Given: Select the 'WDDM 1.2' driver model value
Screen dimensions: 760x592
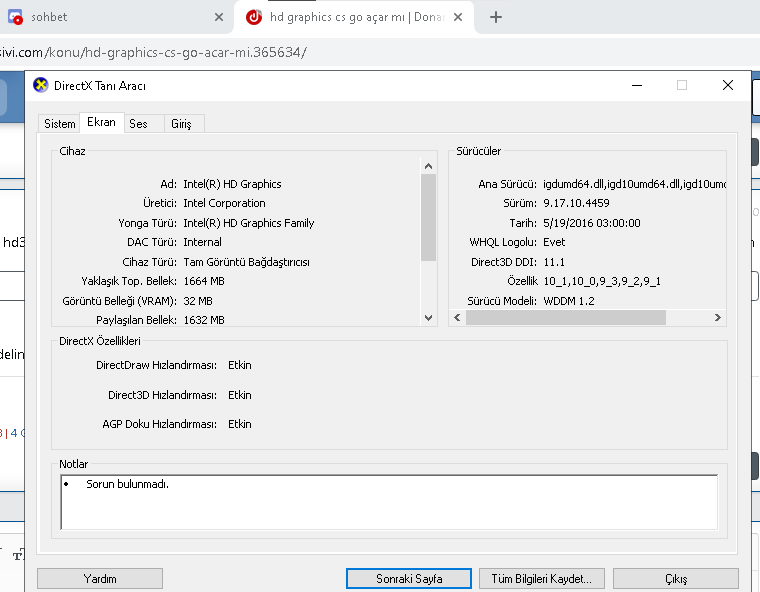Looking at the screenshot, I should [x=569, y=301].
